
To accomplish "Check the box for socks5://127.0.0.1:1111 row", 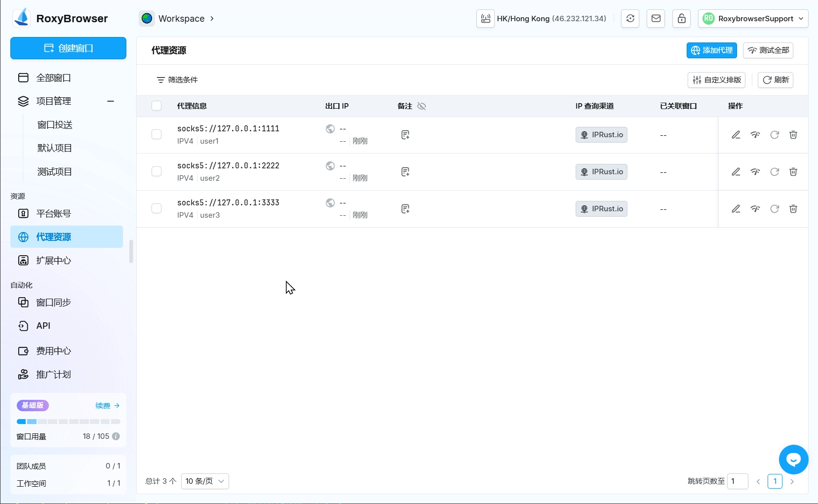I will (x=156, y=135).
